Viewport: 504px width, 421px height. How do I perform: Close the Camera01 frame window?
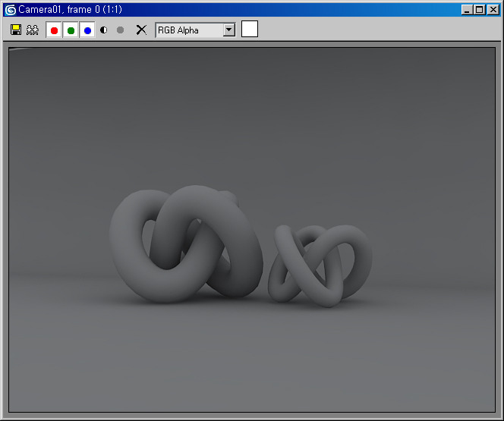click(493, 10)
